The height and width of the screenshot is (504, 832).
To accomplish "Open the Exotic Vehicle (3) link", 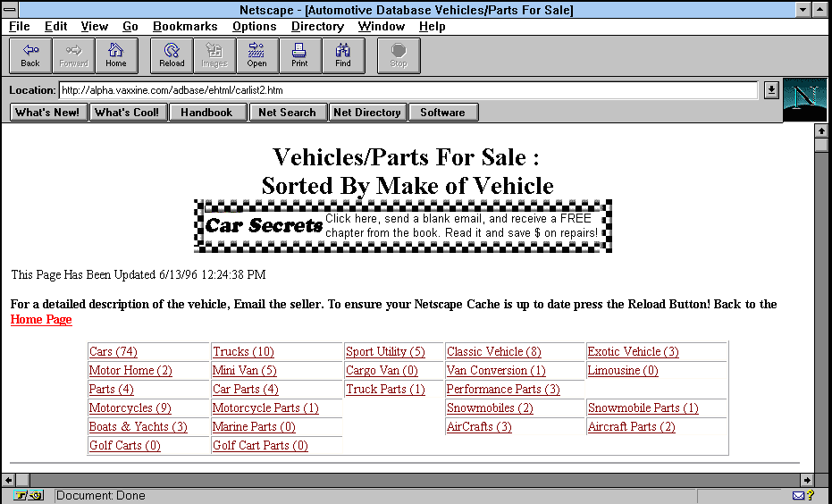I will pos(633,352).
